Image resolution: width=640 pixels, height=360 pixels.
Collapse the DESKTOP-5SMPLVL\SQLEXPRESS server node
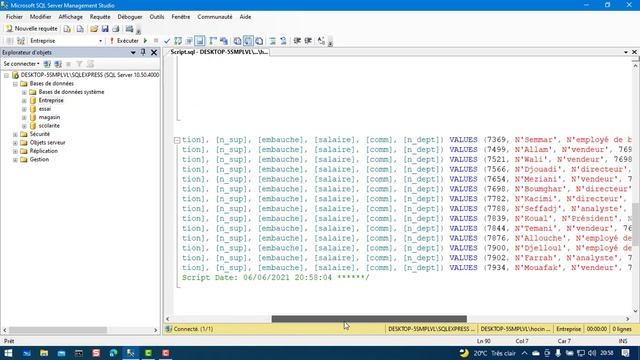pos(7,75)
